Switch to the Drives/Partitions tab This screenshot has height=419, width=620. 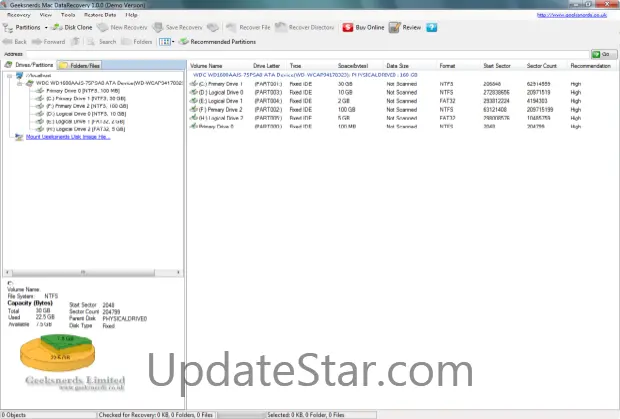(29, 65)
